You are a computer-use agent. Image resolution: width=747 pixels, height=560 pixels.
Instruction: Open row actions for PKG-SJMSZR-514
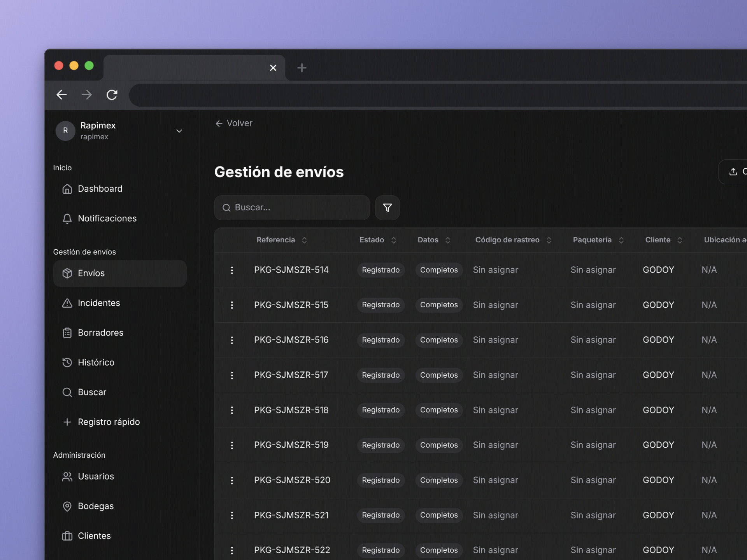coord(232,270)
